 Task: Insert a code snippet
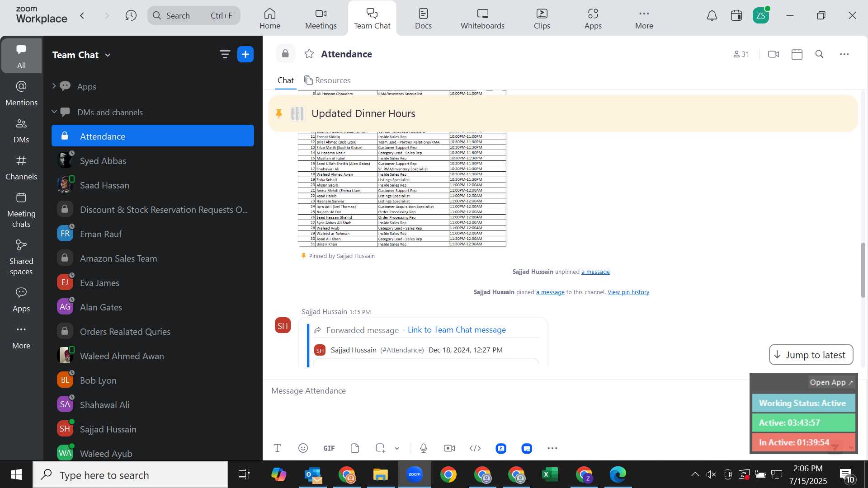click(475, 448)
